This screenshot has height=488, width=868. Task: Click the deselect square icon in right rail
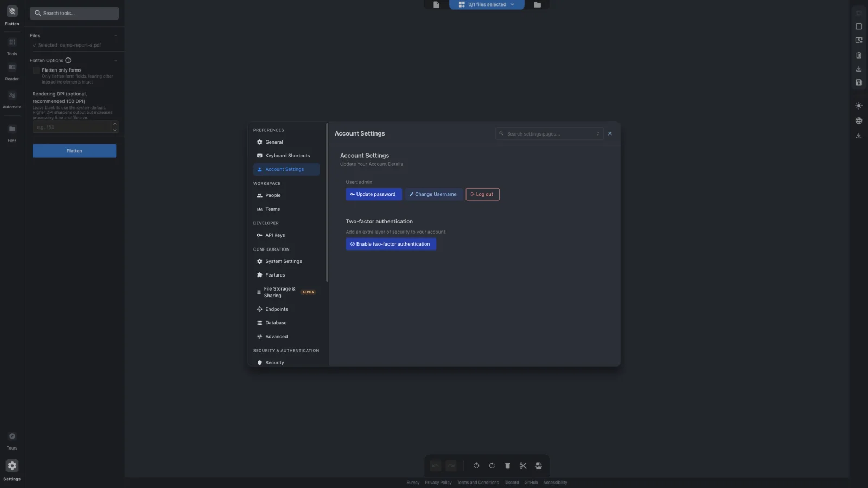click(x=859, y=27)
